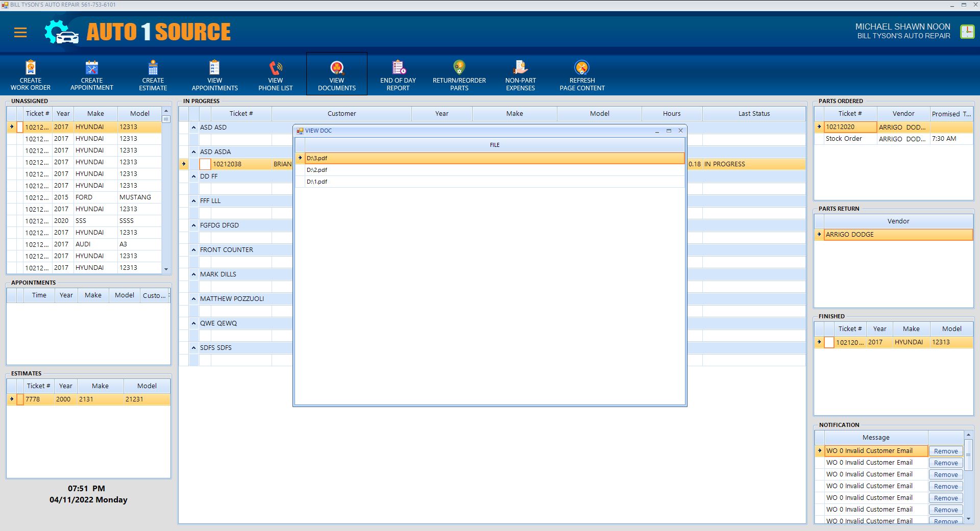This screenshot has height=531, width=980.
Task: Click the Create Estimate icon
Action: tap(153, 68)
